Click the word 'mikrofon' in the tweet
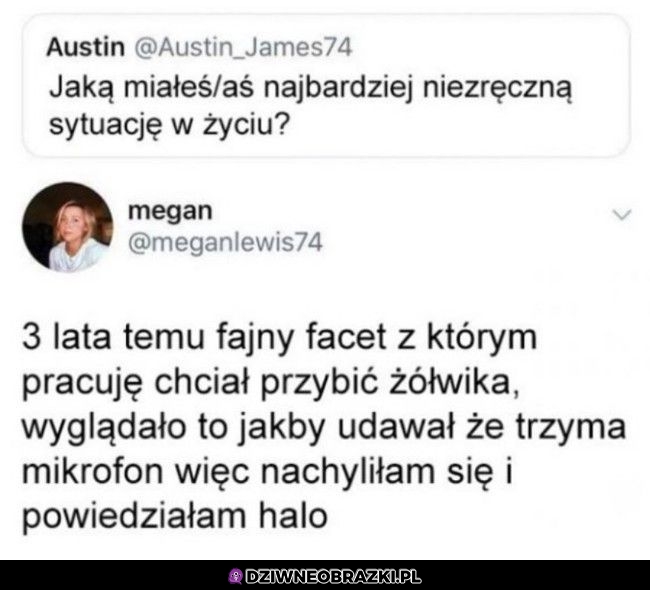 click(x=92, y=471)
